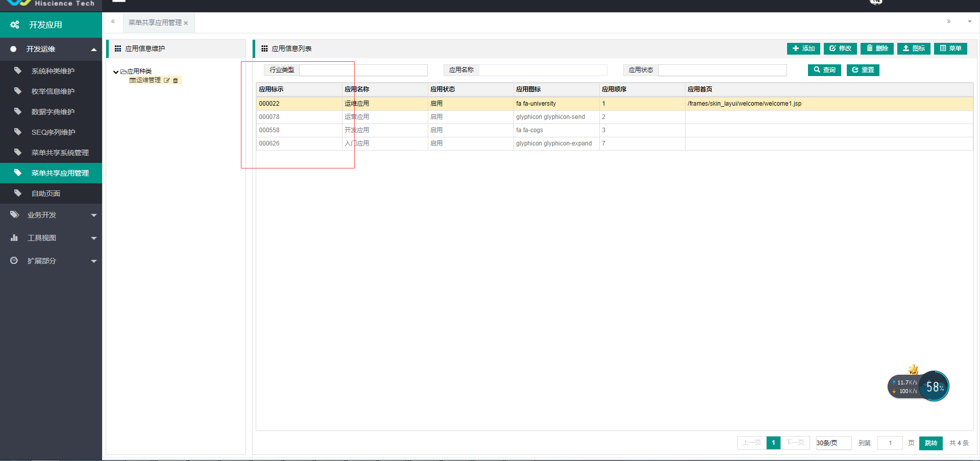Click the 菜单 button in the toolbar
The height and width of the screenshot is (461, 980).
point(950,48)
